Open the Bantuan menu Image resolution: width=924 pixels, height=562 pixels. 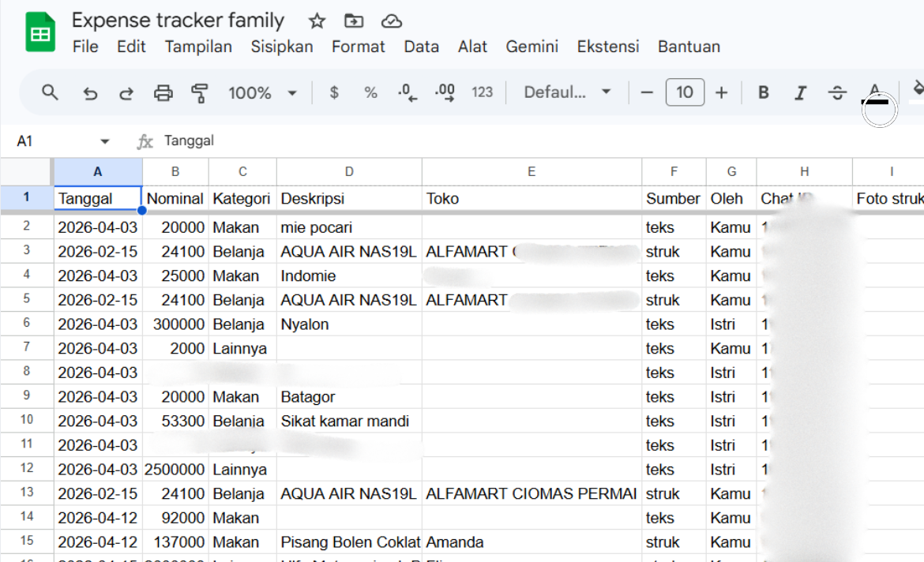point(689,47)
